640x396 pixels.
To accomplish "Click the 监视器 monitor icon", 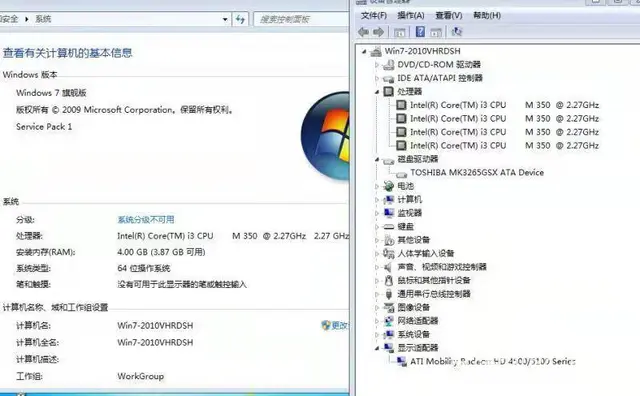I will 389,213.
